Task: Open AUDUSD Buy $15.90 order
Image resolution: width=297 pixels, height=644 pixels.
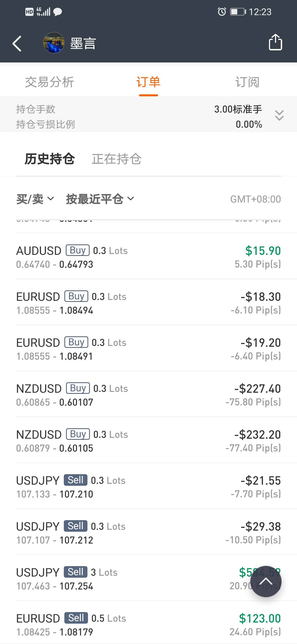Action: (148, 257)
